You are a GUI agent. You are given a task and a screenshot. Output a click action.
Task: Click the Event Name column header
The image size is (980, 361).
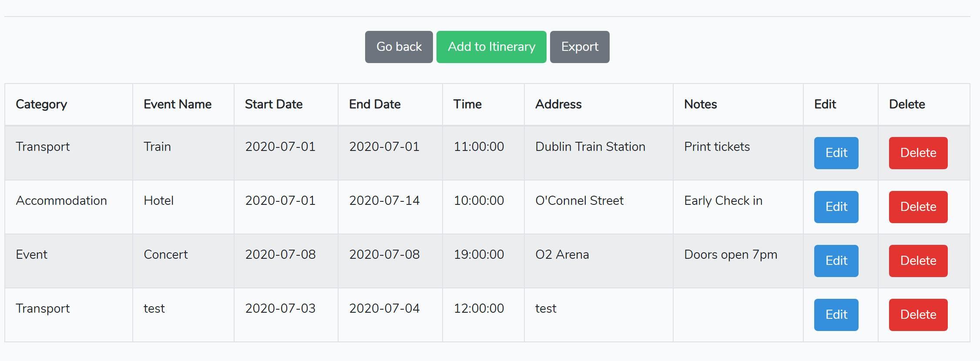click(178, 104)
